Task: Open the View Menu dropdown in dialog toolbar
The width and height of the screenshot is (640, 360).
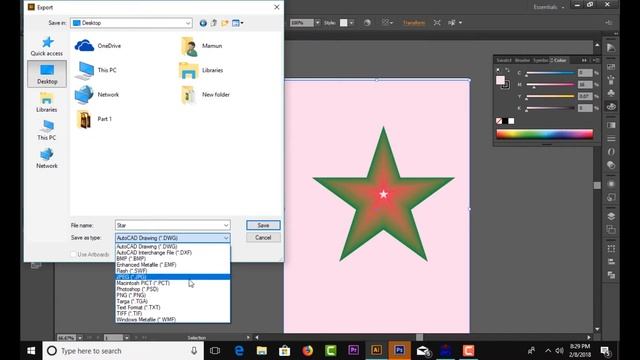Action: [238, 23]
